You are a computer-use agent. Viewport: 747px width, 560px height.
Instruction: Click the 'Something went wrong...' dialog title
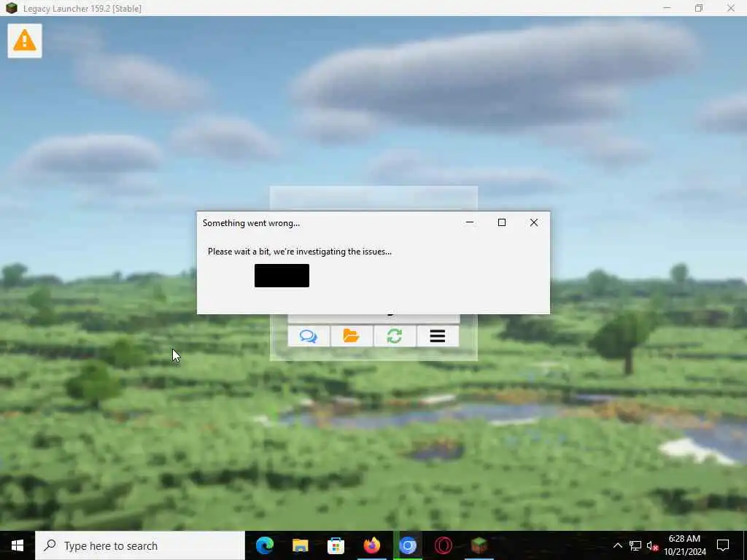(x=251, y=223)
